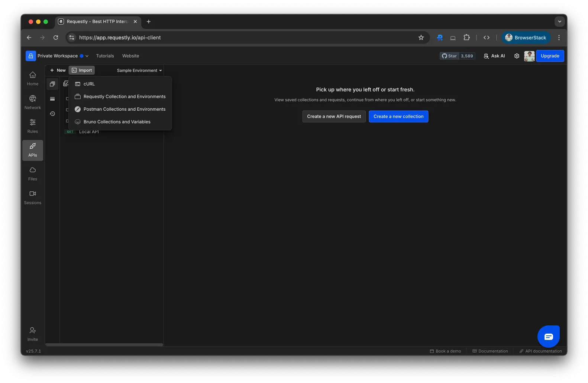
Task: Show the collections view icon in API panel
Action: tap(52, 84)
